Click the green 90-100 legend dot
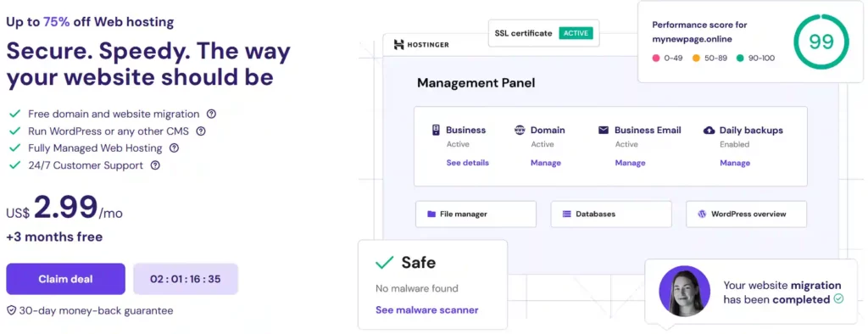The height and width of the screenshot is (334, 868). click(740, 58)
